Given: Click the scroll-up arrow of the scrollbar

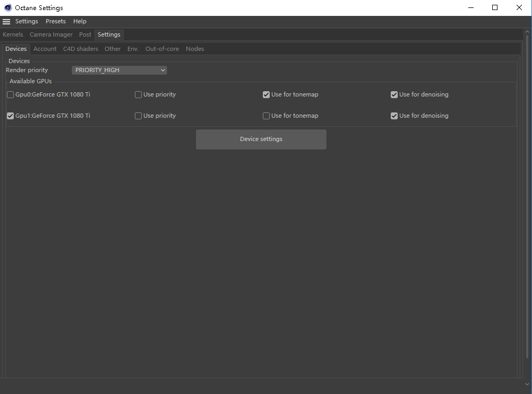Looking at the screenshot, I should (527, 32).
